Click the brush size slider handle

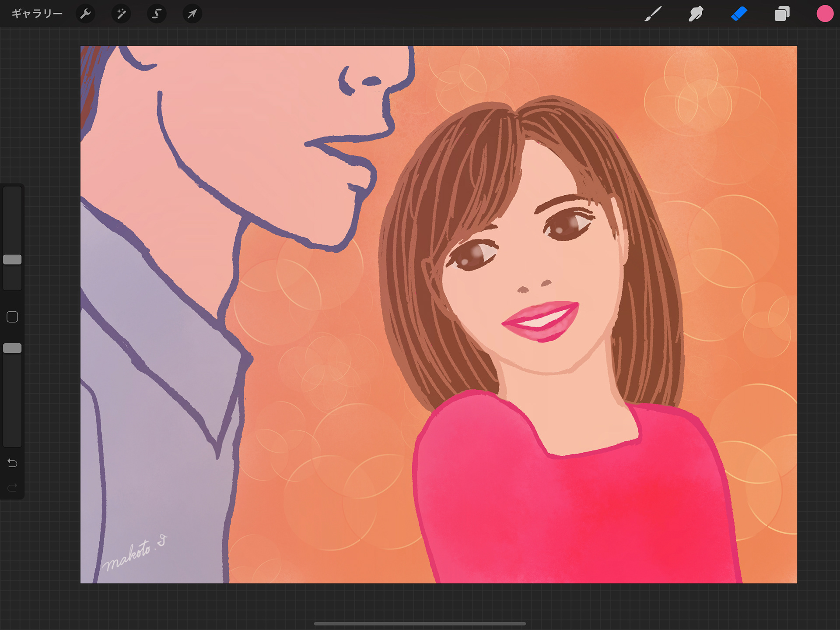coord(12,260)
